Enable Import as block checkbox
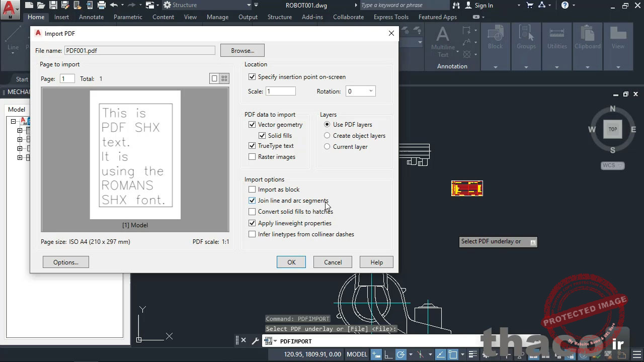Screen dimensions: 644x362 coord(252,190)
